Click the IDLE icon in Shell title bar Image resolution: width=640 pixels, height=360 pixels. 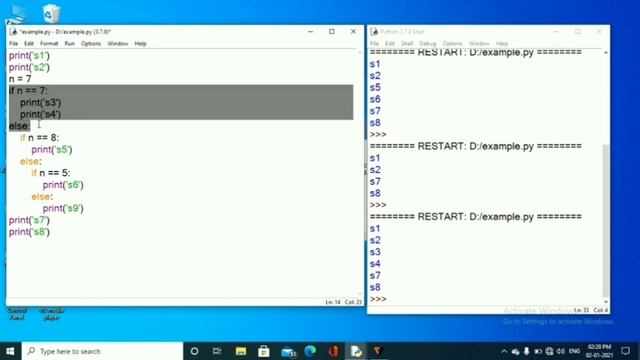point(374,31)
